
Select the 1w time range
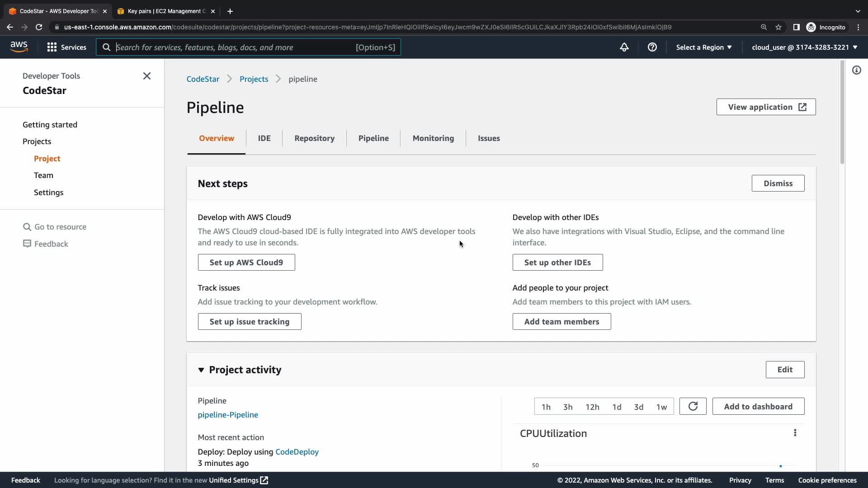(x=661, y=407)
